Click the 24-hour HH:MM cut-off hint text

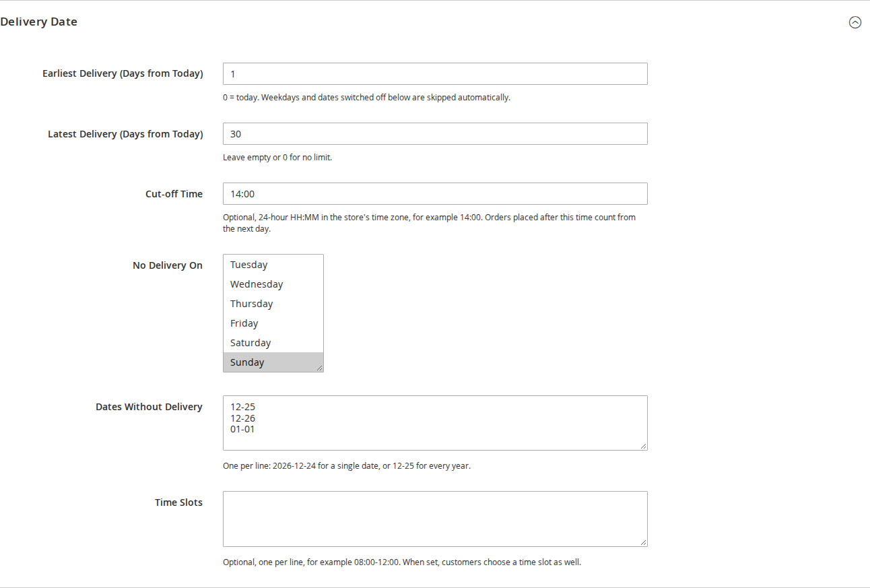[429, 223]
